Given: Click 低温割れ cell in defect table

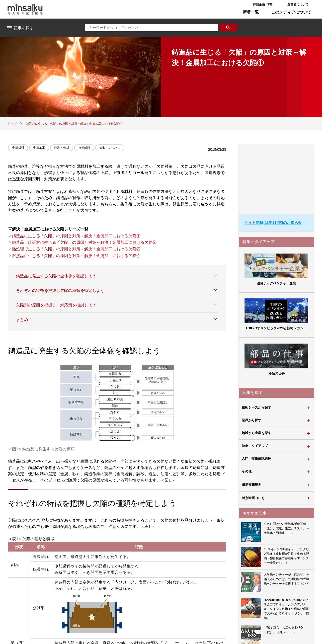Looking at the screenshot, I should tap(41, 570).
